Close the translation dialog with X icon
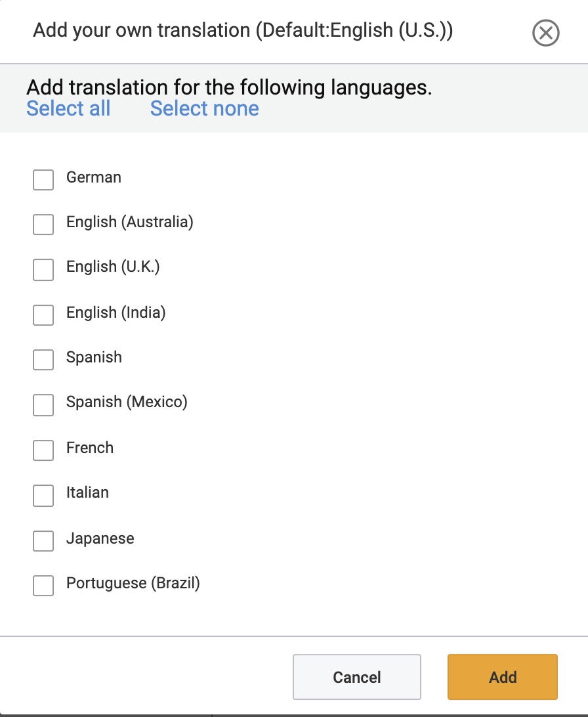This screenshot has width=588, height=717. point(545,33)
